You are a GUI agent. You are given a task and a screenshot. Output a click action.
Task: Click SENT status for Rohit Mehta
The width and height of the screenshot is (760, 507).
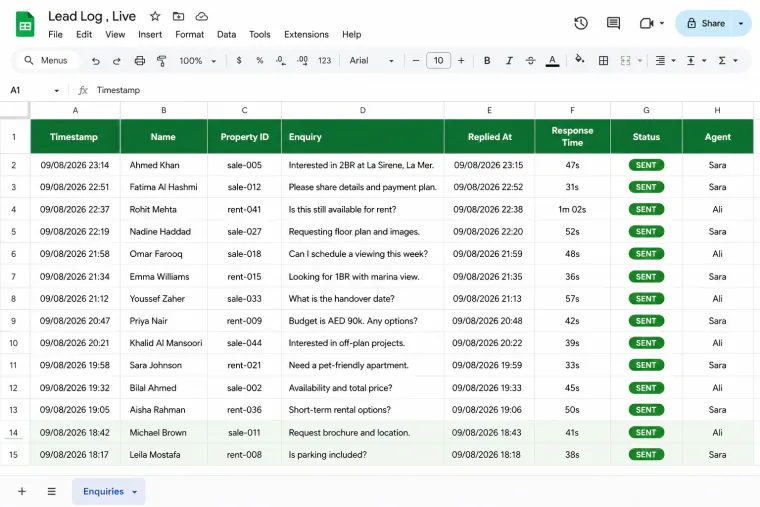pyautogui.click(x=646, y=209)
